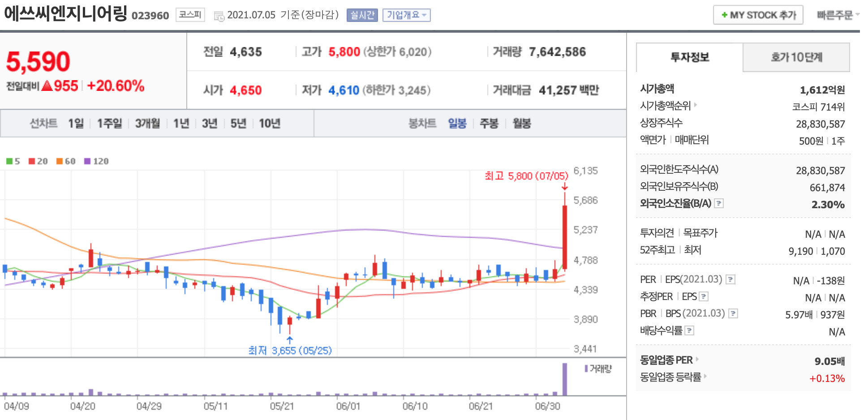Switch to the 투자정보 tab
This screenshot has width=868, height=420.
[x=689, y=57]
